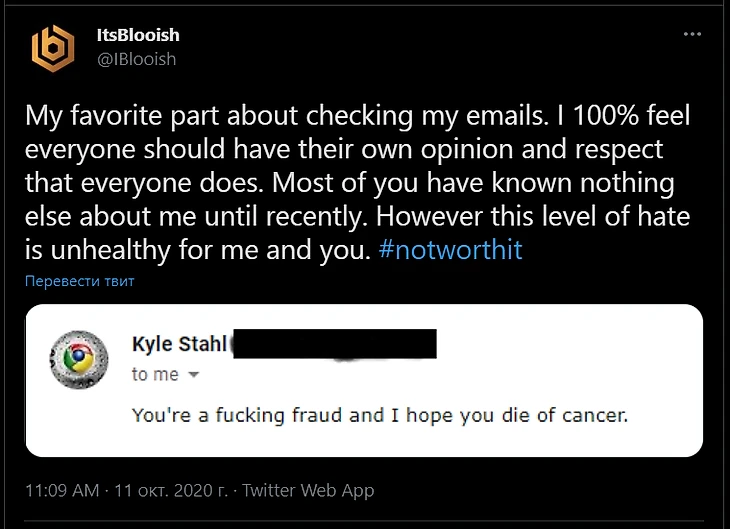Open the #notworthit hashtag
Screen dimensions: 730x529
click(450, 249)
